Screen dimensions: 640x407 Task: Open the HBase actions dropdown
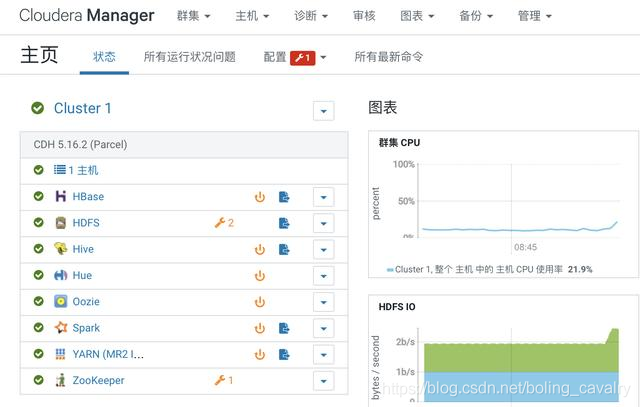click(324, 197)
